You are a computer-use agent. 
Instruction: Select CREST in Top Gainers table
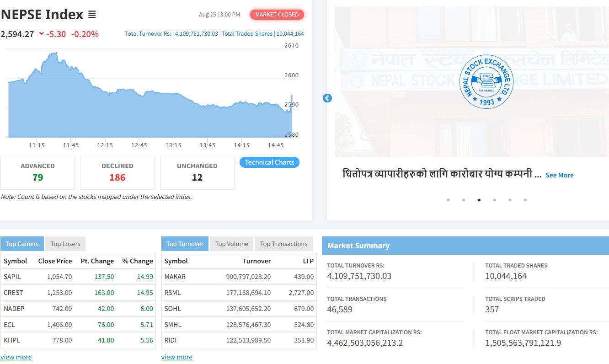click(13, 293)
